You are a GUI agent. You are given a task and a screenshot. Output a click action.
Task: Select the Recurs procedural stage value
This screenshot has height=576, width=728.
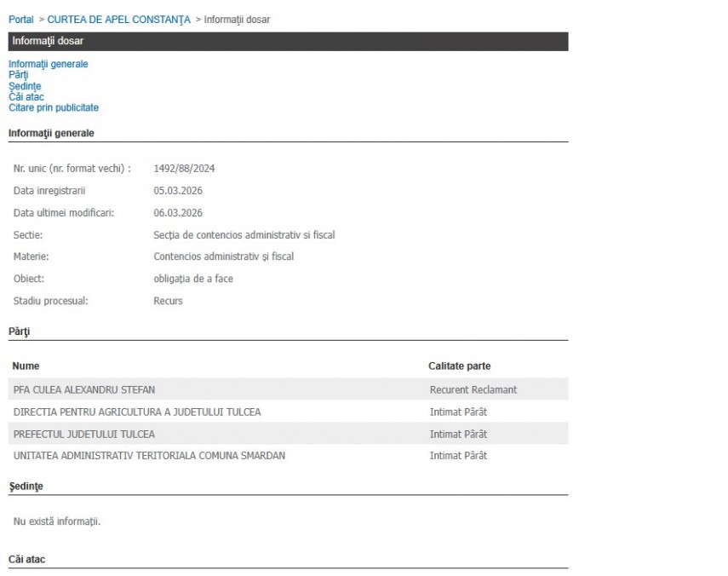(168, 302)
